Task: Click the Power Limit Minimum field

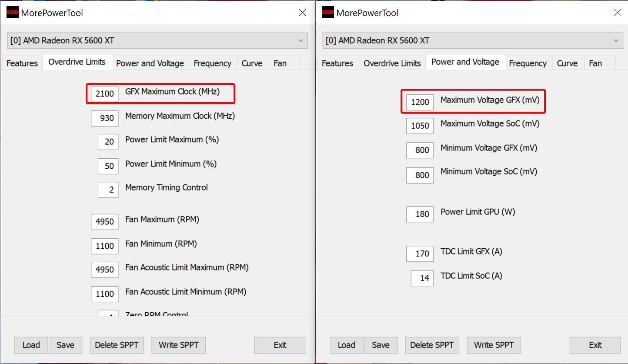Action: [x=108, y=166]
